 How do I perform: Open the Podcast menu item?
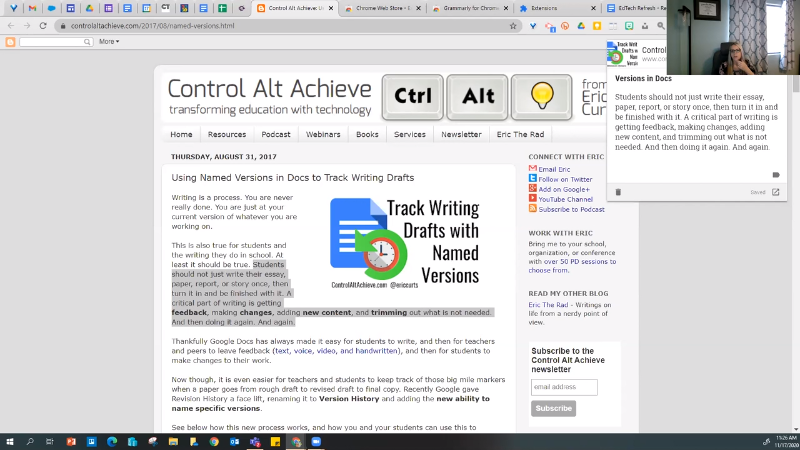pyautogui.click(x=276, y=134)
